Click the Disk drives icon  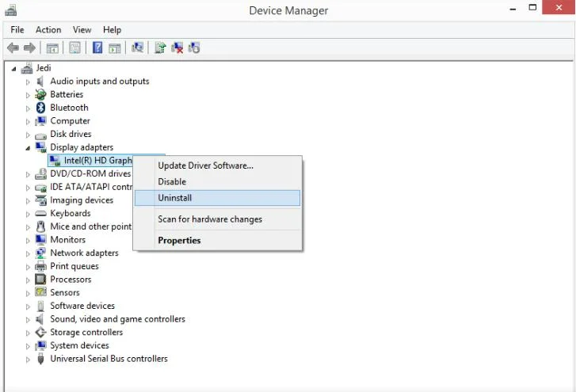[x=40, y=135]
